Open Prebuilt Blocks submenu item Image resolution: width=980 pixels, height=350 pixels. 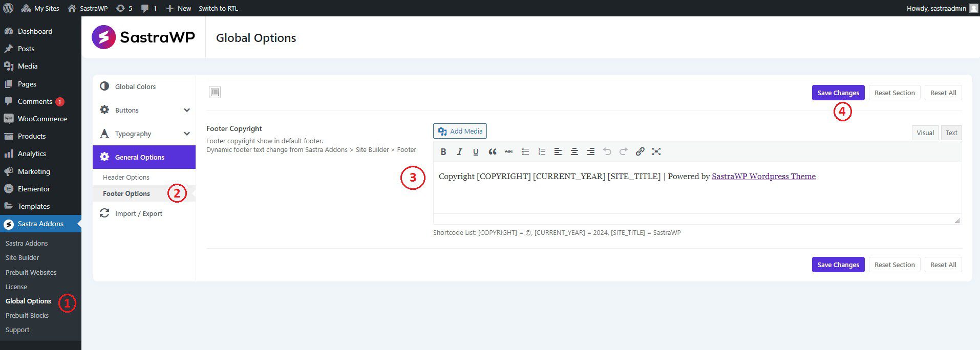pyautogui.click(x=27, y=315)
